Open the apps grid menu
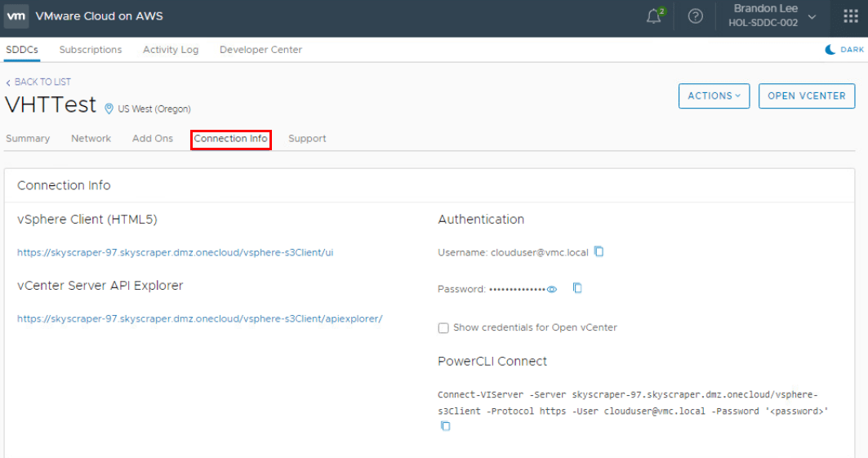The height and width of the screenshot is (458, 868). (850, 16)
